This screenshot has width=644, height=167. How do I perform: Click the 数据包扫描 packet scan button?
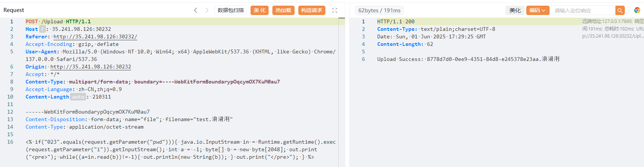(231, 11)
